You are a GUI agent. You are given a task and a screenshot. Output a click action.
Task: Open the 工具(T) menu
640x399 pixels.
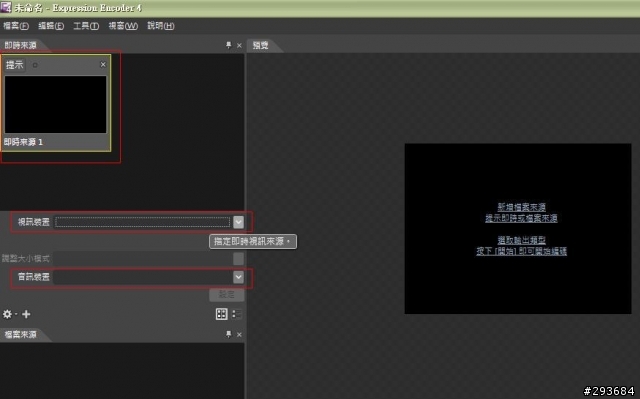86,26
